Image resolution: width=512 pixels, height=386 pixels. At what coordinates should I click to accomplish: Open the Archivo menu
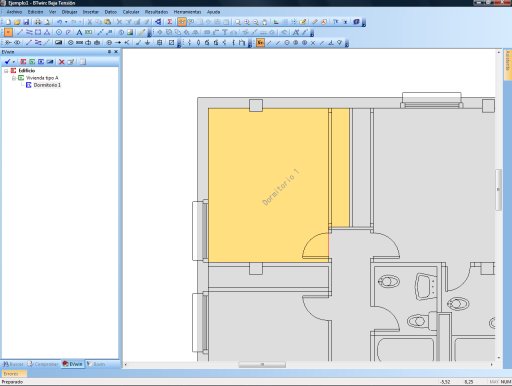pos(14,12)
